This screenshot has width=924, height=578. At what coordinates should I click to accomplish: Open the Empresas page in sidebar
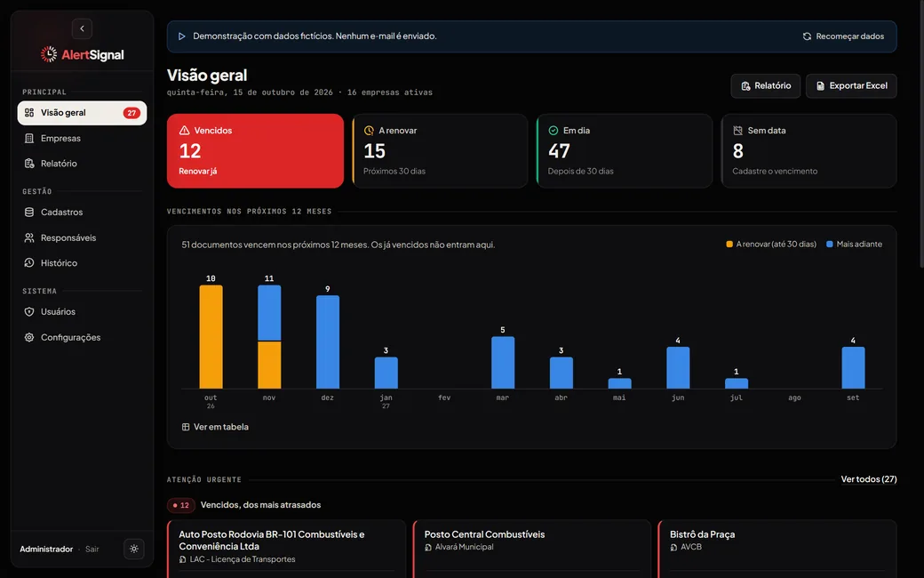[x=82, y=138]
